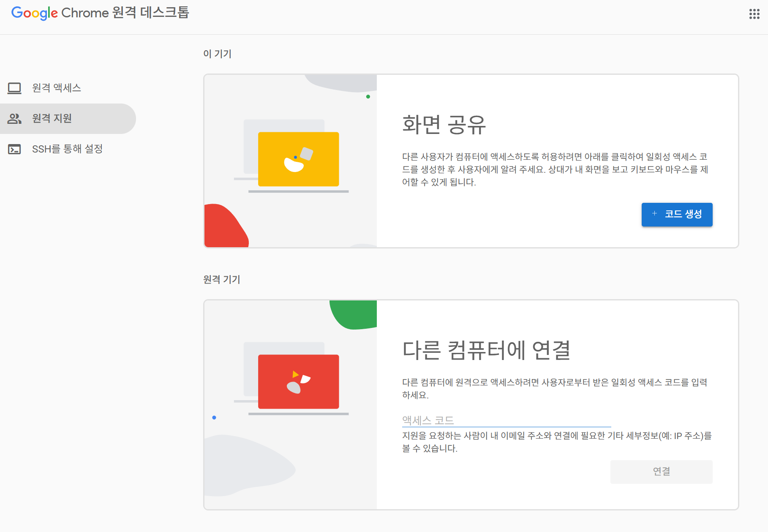Click the 다른 컴퓨터에 연결 heading
This screenshot has width=768, height=532.
(x=486, y=350)
